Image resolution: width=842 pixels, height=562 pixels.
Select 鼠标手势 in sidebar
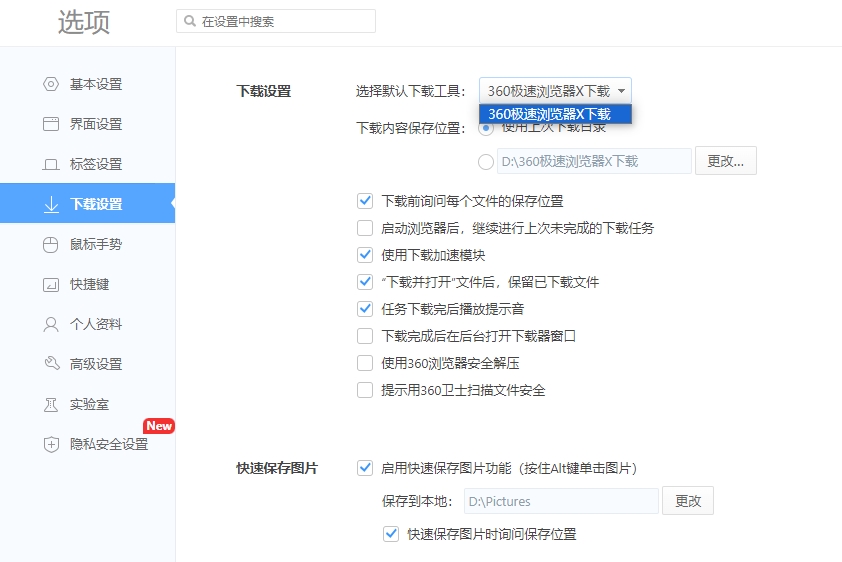(88, 244)
